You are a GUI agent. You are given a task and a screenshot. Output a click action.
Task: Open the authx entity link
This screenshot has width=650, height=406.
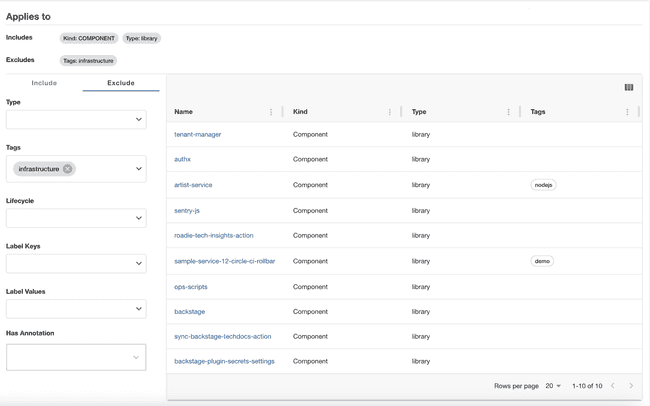[x=182, y=159]
